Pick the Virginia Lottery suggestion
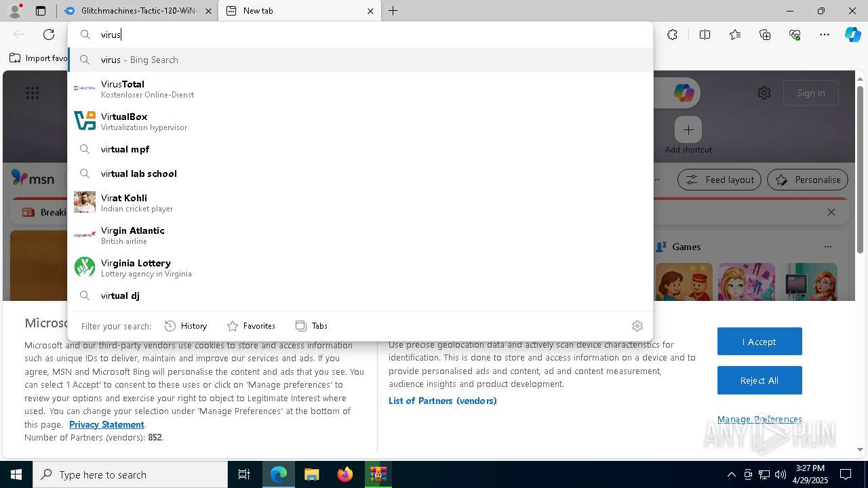The image size is (868, 488). 360,268
